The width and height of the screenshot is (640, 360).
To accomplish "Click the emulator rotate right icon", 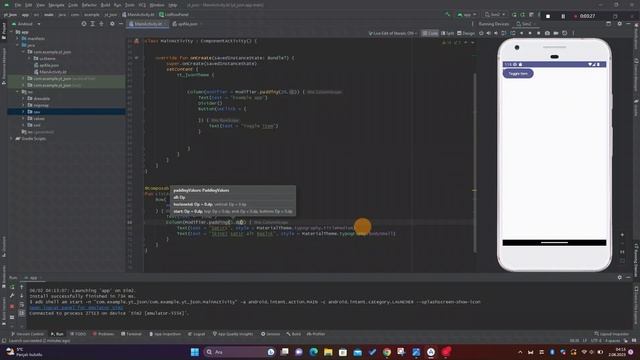I will pos(512,33).
